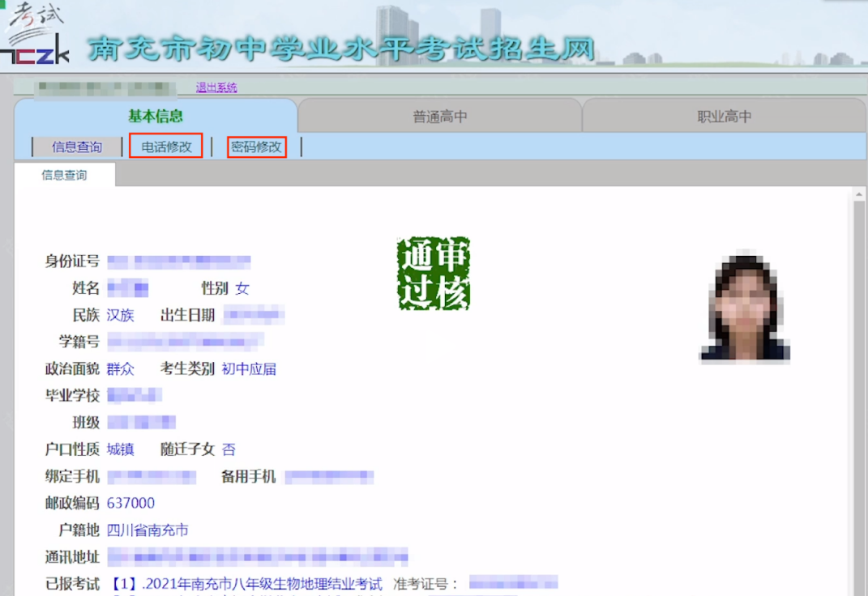Select the 汉族 ethnicity field value
This screenshot has width=868, height=596.
121,315
